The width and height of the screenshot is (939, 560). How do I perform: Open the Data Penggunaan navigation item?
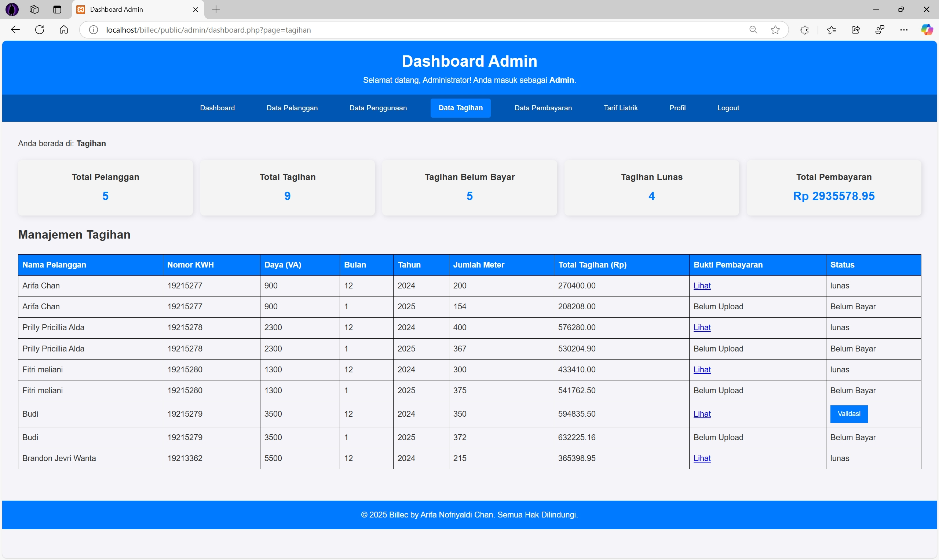point(378,108)
